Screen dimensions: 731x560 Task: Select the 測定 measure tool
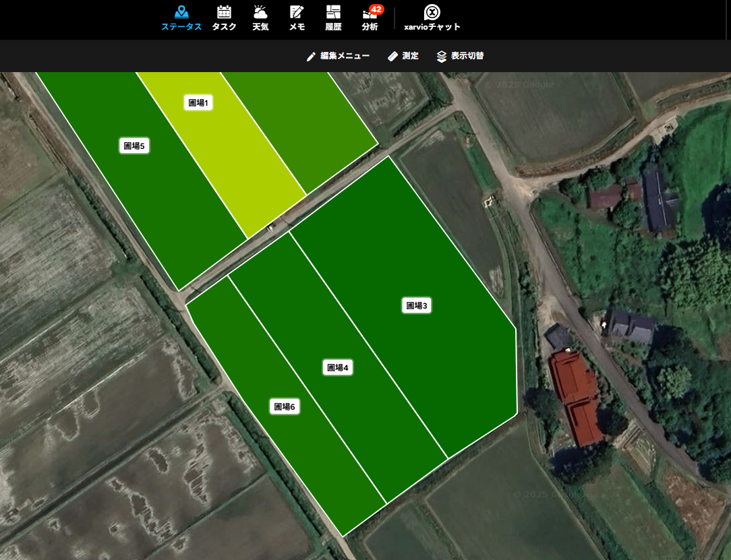(x=403, y=56)
